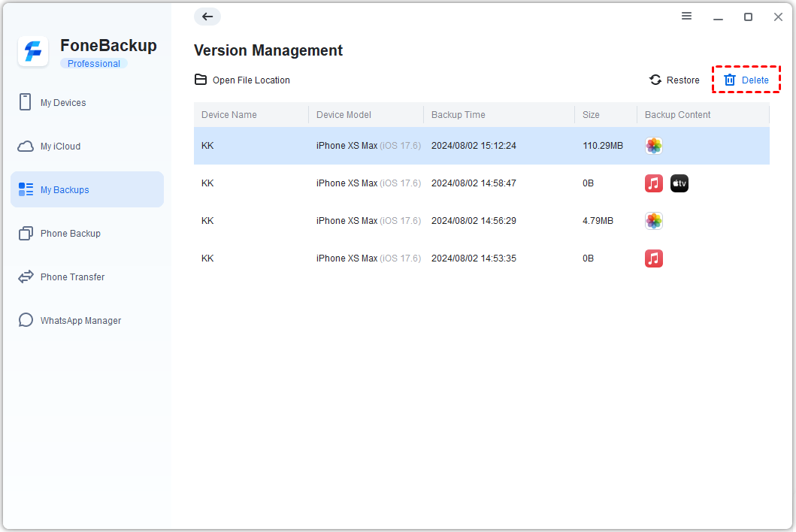Select backup timestamp 2024/08/02 15:12:24
The width and height of the screenshot is (796, 532).
click(474, 146)
